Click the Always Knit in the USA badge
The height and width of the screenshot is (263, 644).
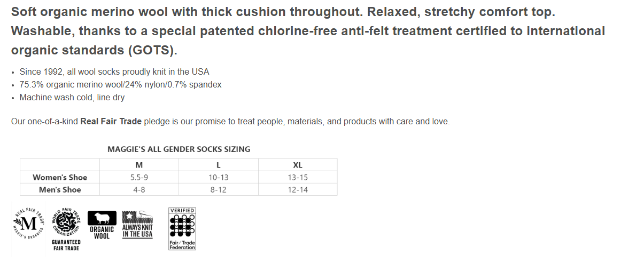pos(137,224)
